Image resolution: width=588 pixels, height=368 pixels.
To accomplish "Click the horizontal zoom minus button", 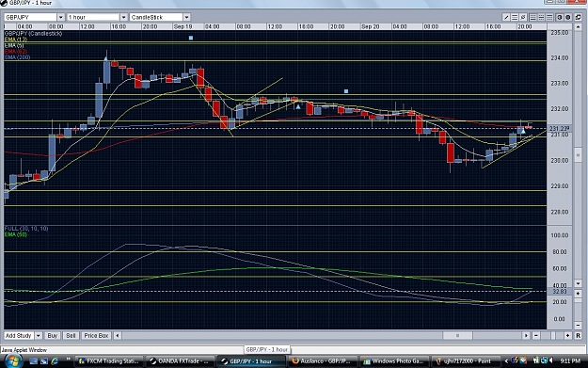I will [536, 336].
